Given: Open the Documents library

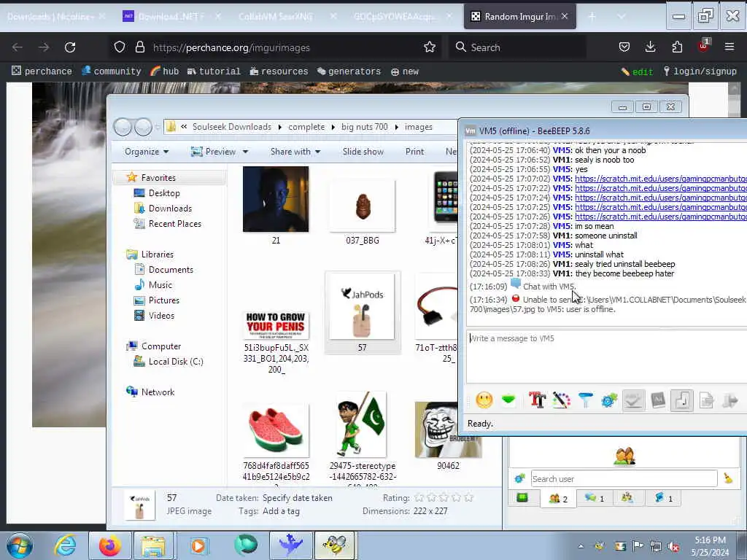Looking at the screenshot, I should pyautogui.click(x=171, y=270).
